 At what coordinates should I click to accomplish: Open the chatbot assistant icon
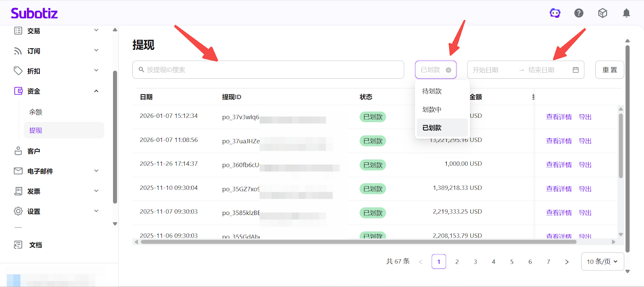555,13
